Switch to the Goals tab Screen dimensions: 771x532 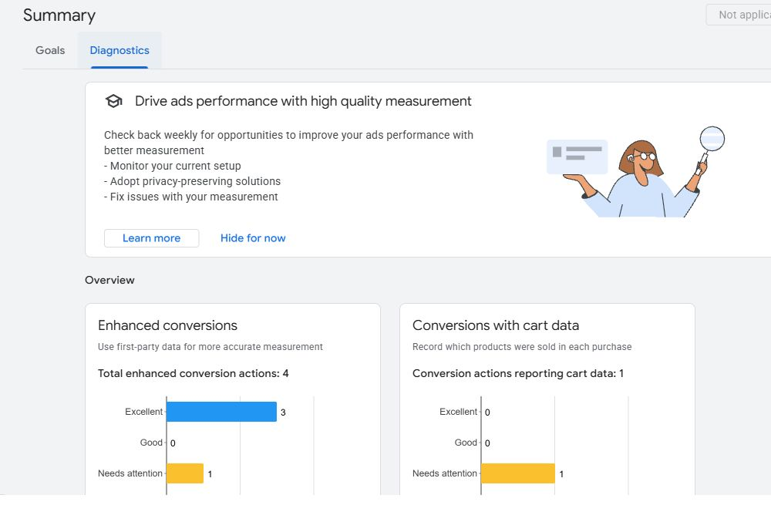pos(50,50)
